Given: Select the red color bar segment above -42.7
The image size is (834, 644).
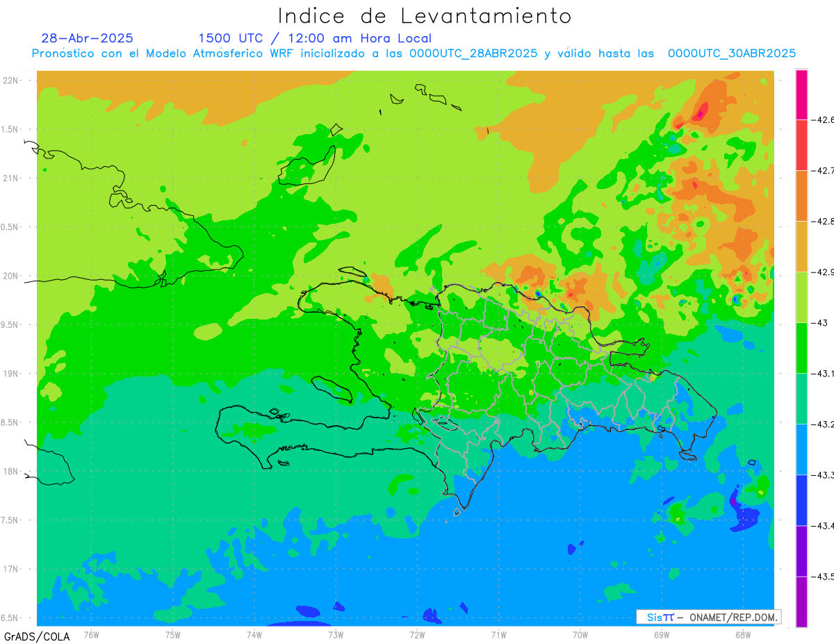Looking at the screenshot, I should coord(801,145).
